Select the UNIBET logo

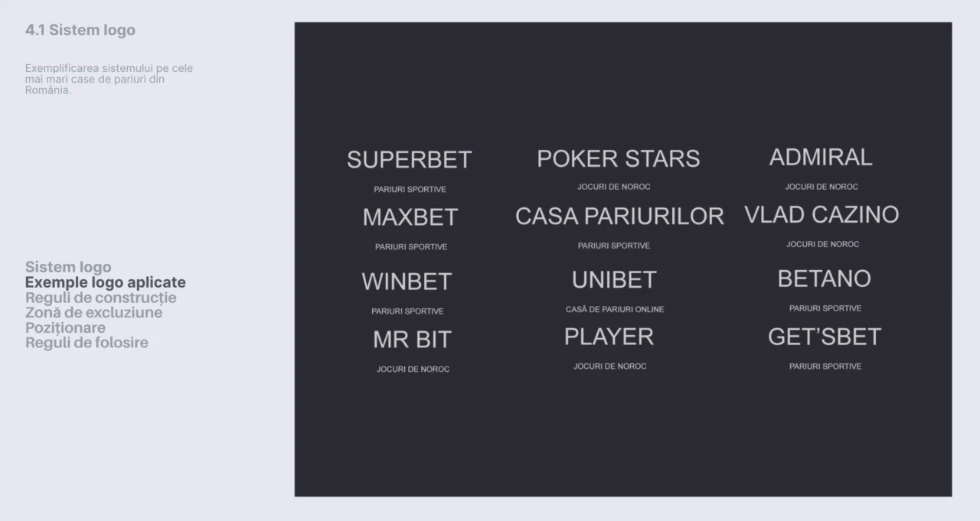tap(614, 280)
